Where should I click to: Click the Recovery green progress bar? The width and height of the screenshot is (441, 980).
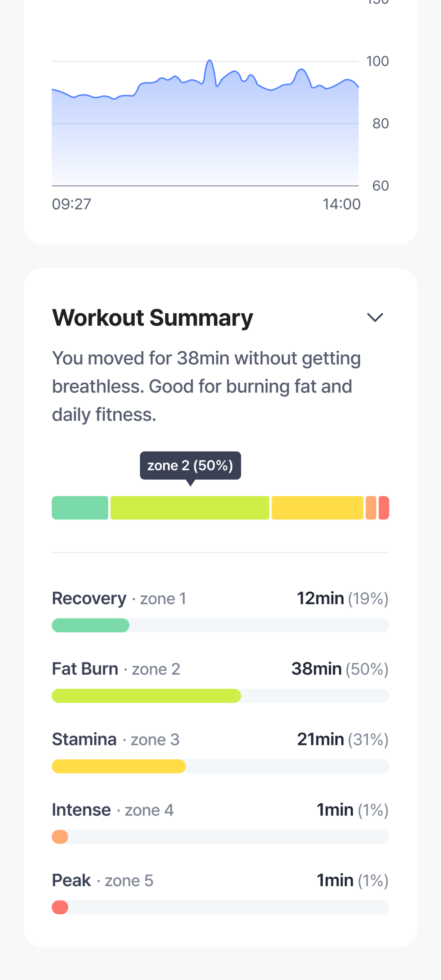pyautogui.click(x=91, y=625)
